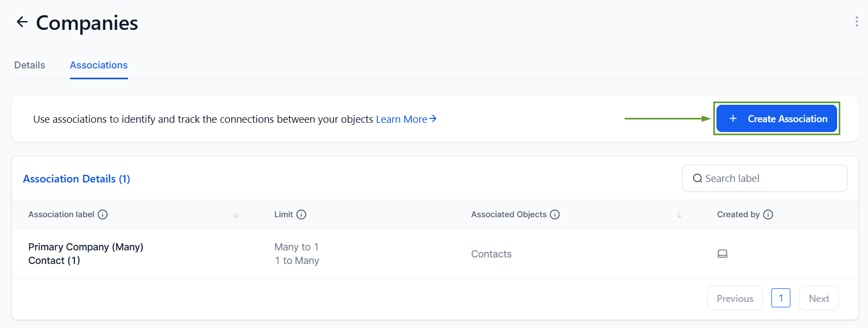Sort by the Associated Objects column arrow
This screenshot has width=868, height=328.
[679, 215]
